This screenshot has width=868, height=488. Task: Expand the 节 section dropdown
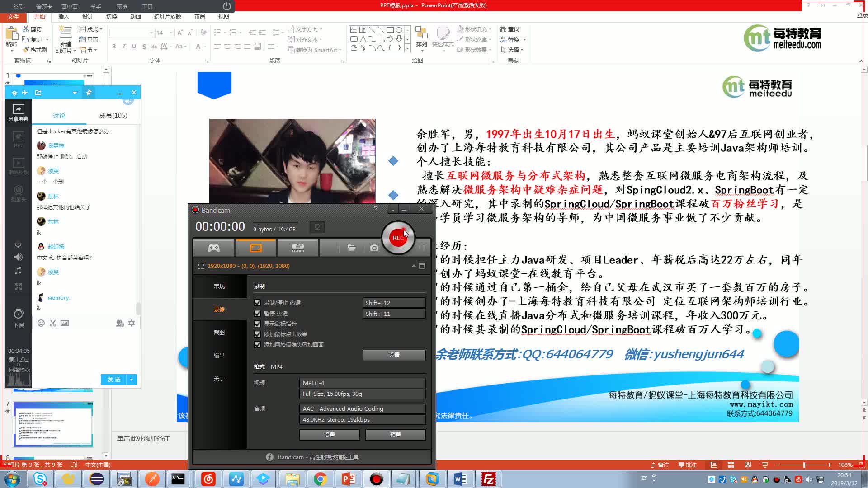pyautogui.click(x=88, y=50)
